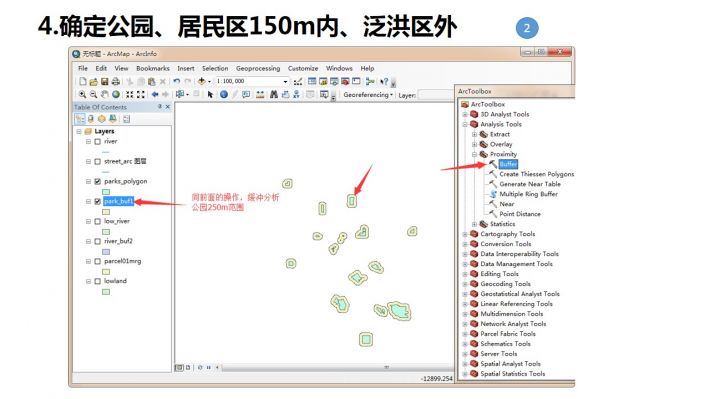
Task: Select the Pan hand tool
Action: pos(105,94)
